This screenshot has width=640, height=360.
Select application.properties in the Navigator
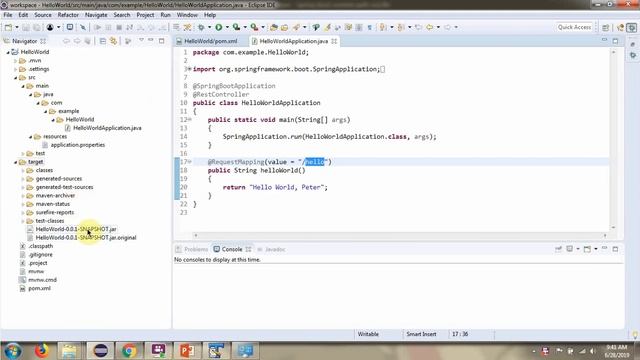[x=78, y=145]
